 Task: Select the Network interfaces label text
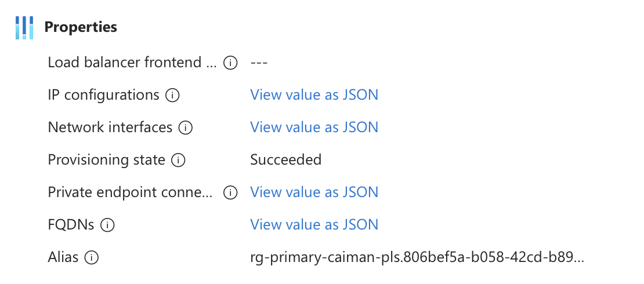click(x=110, y=128)
